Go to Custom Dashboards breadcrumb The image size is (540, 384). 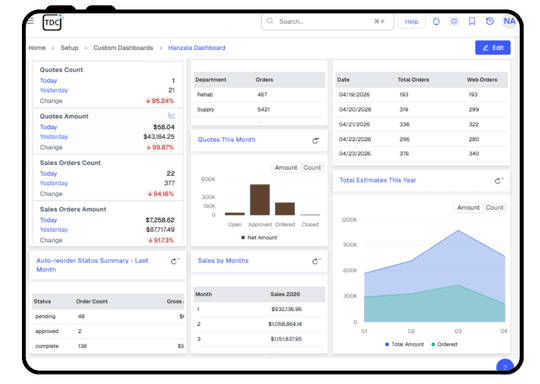point(123,48)
